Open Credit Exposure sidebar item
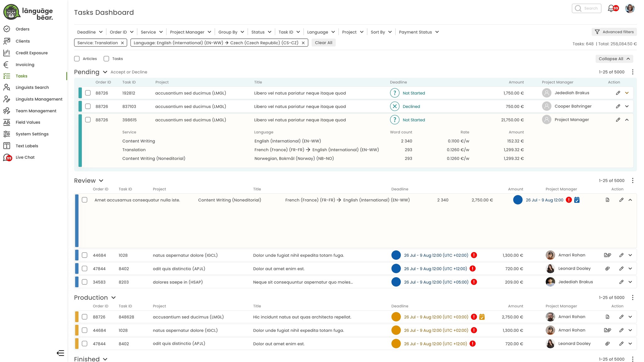644x362 pixels. pos(31,53)
